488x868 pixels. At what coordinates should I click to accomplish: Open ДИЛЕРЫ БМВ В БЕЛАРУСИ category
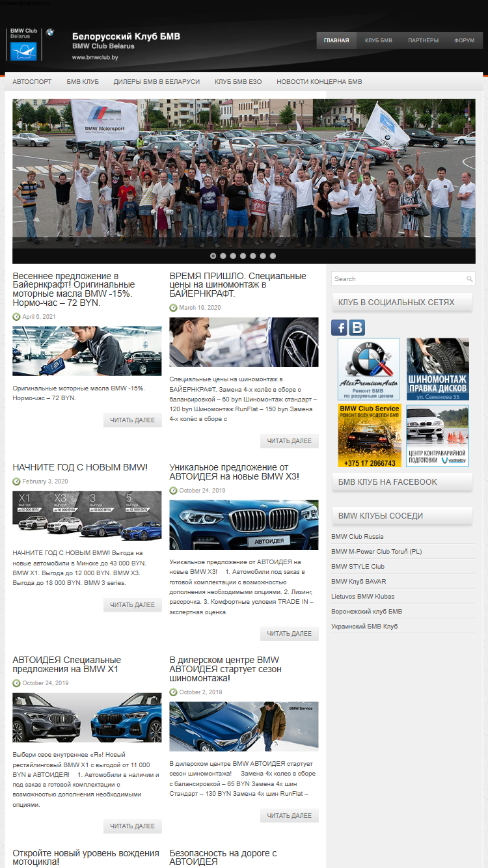[157, 82]
